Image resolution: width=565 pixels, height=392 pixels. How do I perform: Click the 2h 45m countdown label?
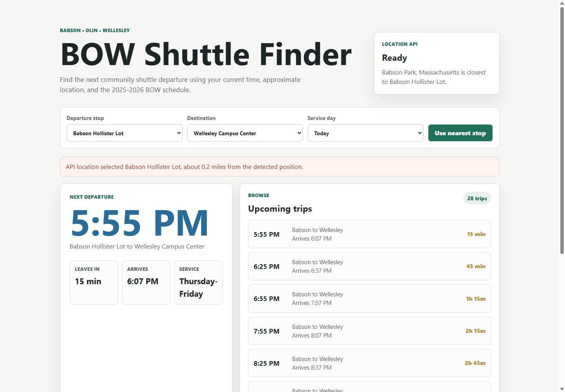[x=475, y=363]
